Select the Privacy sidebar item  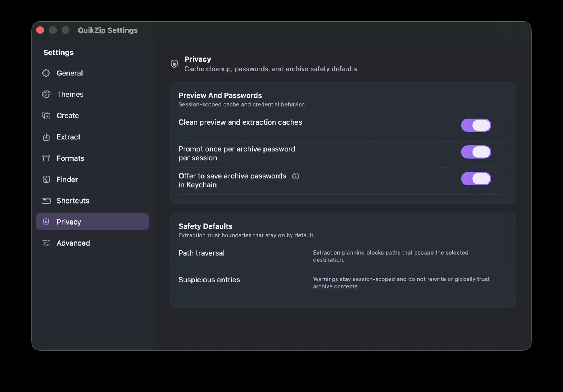[92, 222]
